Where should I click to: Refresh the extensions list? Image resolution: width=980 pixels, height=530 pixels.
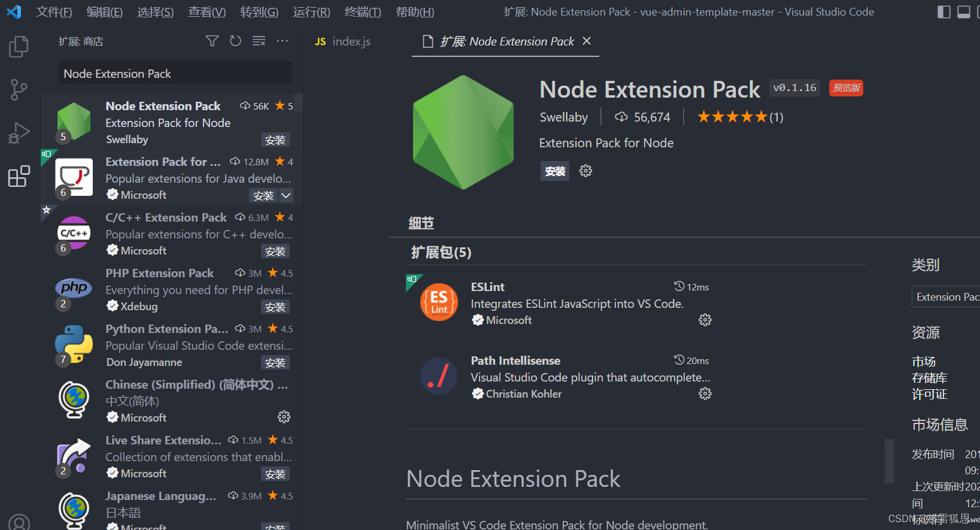[x=235, y=41]
